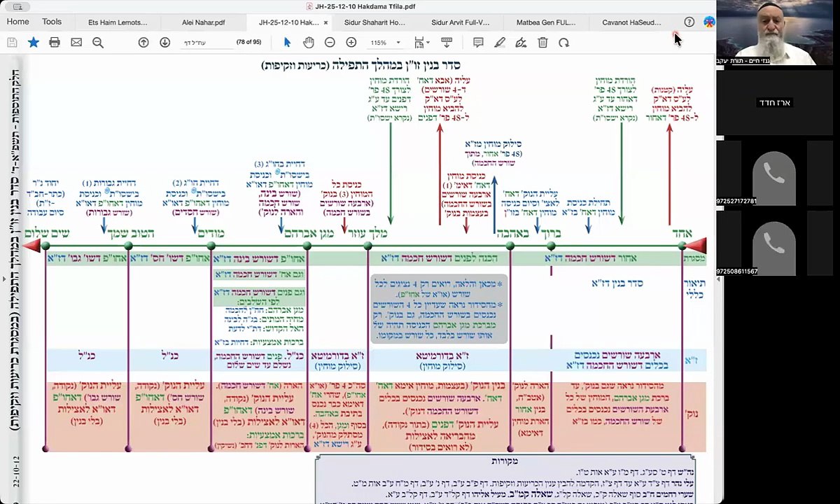Image resolution: width=840 pixels, height=504 pixels.
Task: Open the fit page options icon
Action: (x=421, y=43)
